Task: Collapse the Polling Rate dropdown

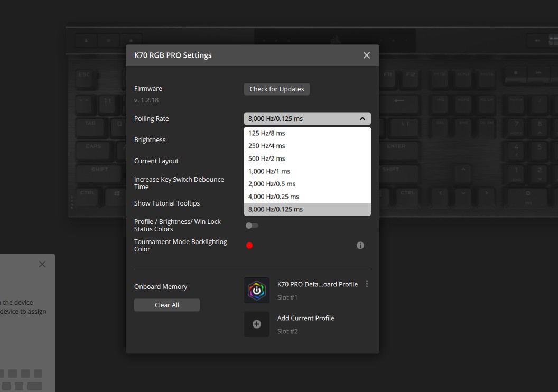Action: point(362,119)
